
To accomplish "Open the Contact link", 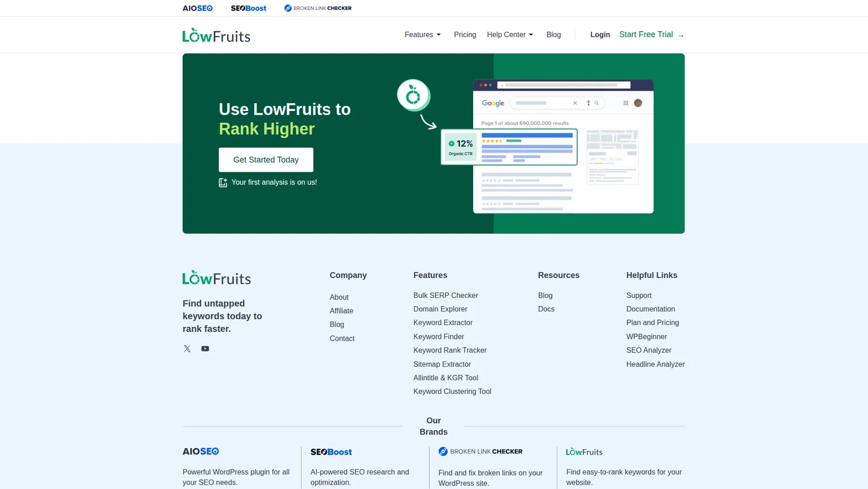I will point(342,338).
